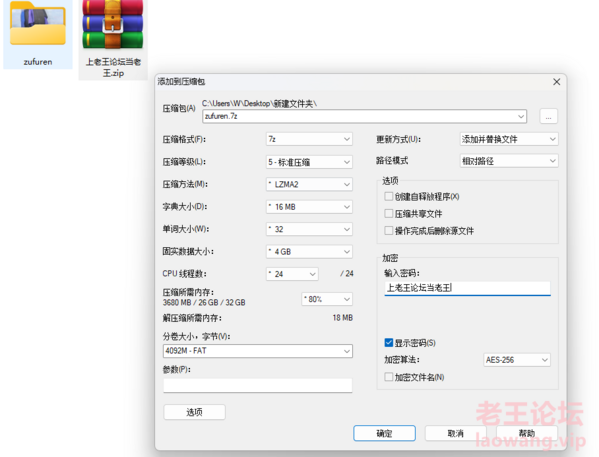
Task: Close the 添加到压缩包 dialog
Action: coord(557,82)
